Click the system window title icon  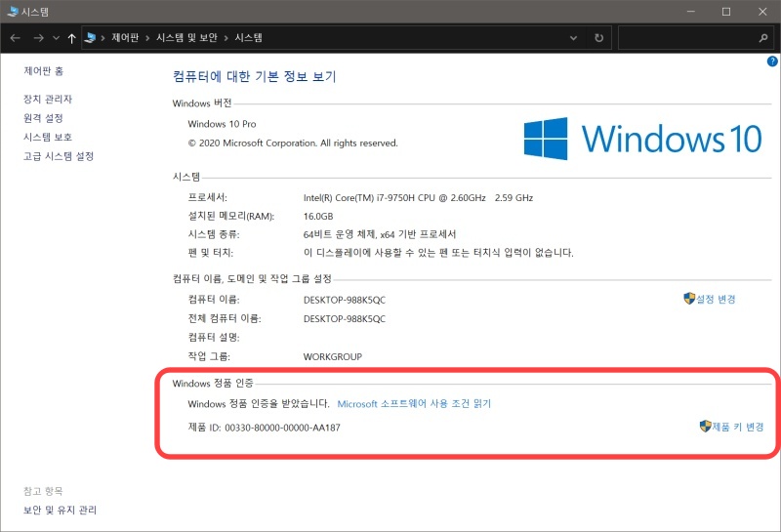[13, 12]
